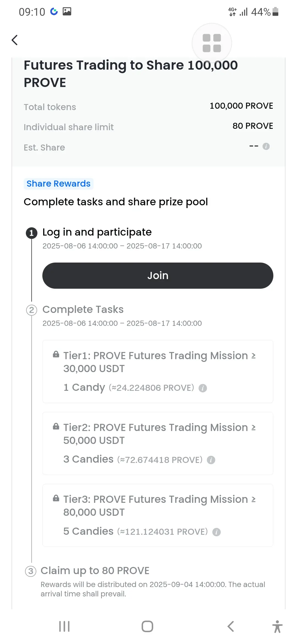Viewport: 297px width, 644px height.
Task: Tap the lock icon on Tier3 mission
Action: (x=56, y=498)
